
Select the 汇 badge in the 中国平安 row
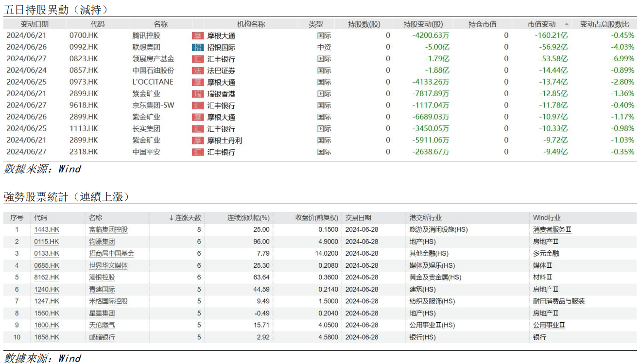point(198,152)
